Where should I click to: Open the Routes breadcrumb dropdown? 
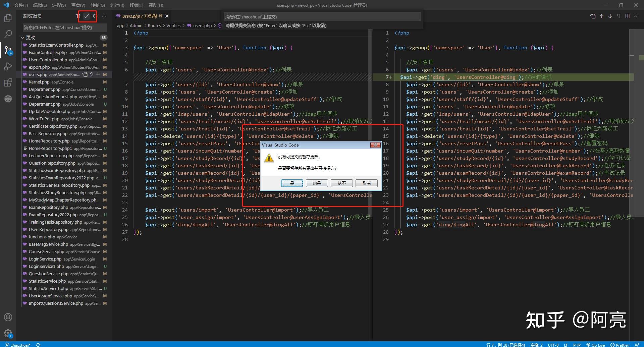coord(155,25)
